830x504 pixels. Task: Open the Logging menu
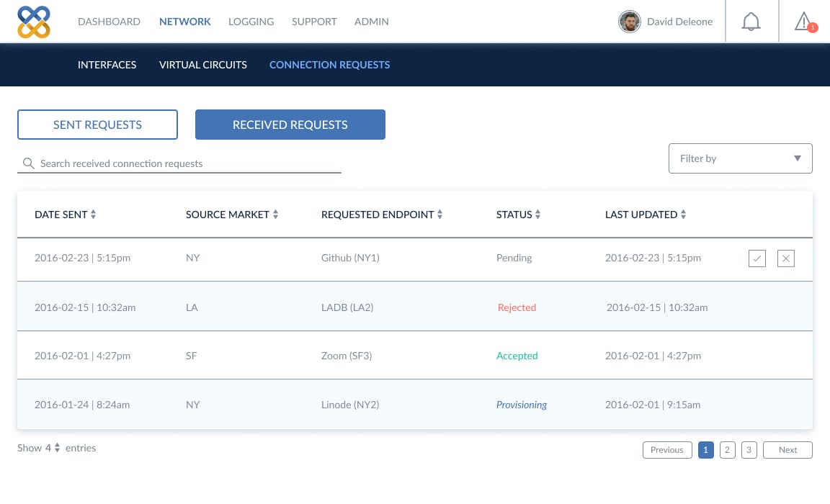251,22
